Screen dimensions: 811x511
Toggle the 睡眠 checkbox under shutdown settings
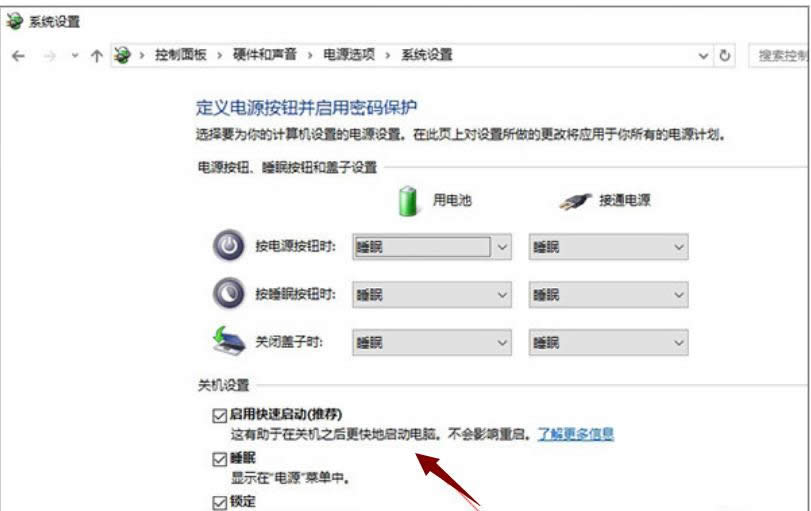coord(219,459)
